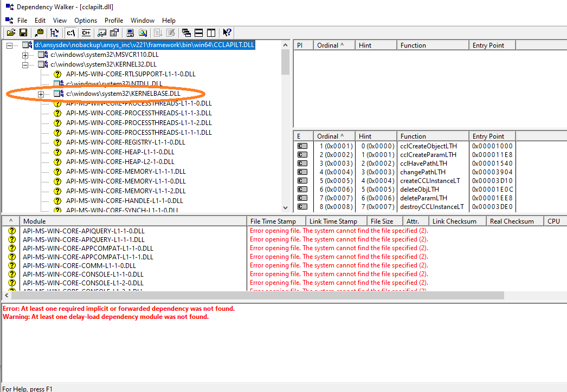The height and width of the screenshot is (392, 567).
Task: Sort exports by the Function column header
Action: 433,136
